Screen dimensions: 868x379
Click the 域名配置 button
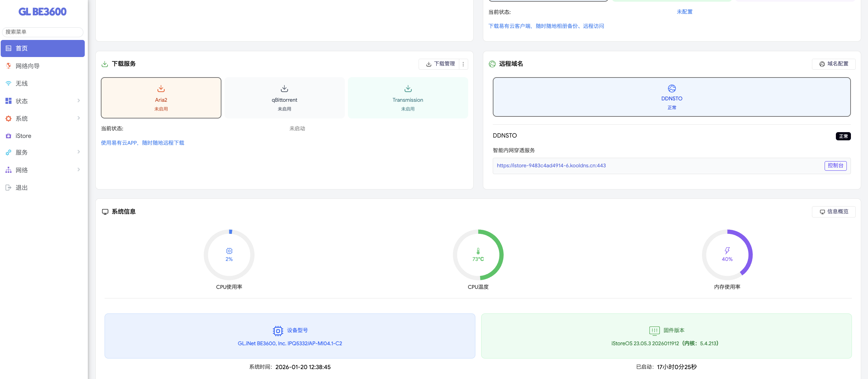point(834,64)
